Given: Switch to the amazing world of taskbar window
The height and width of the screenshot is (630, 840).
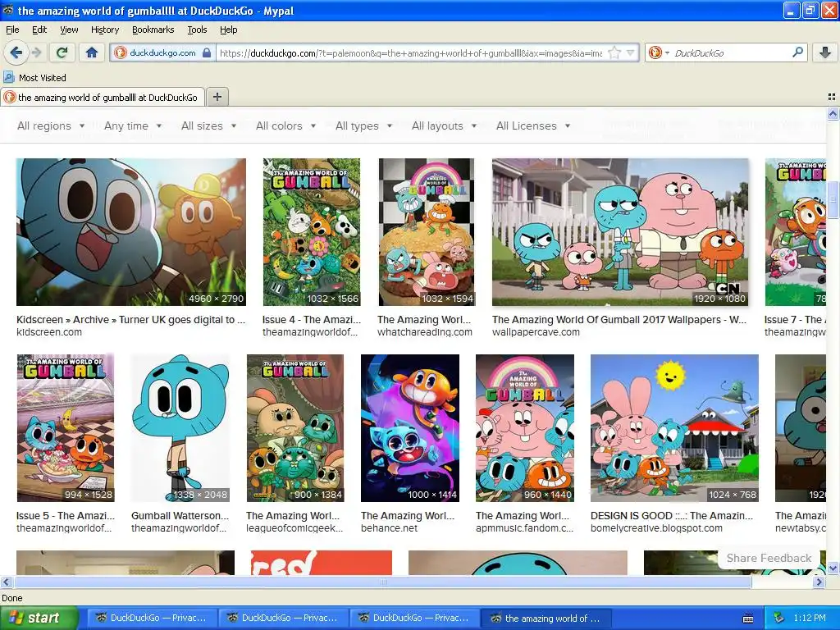Looking at the screenshot, I should click(x=544, y=619).
